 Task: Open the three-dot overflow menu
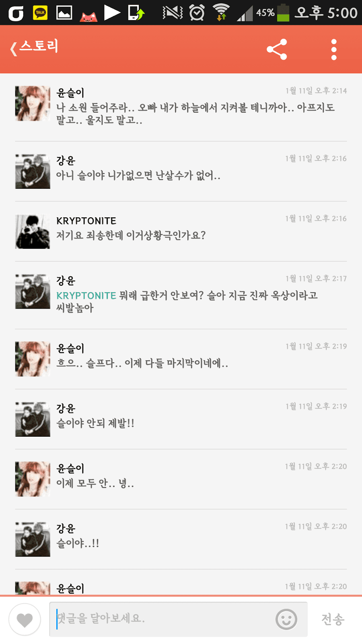[334, 50]
